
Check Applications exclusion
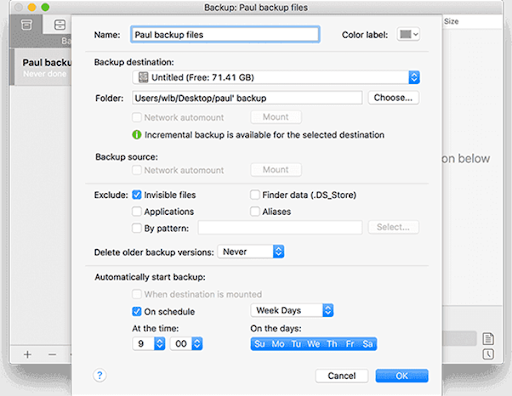(x=137, y=211)
